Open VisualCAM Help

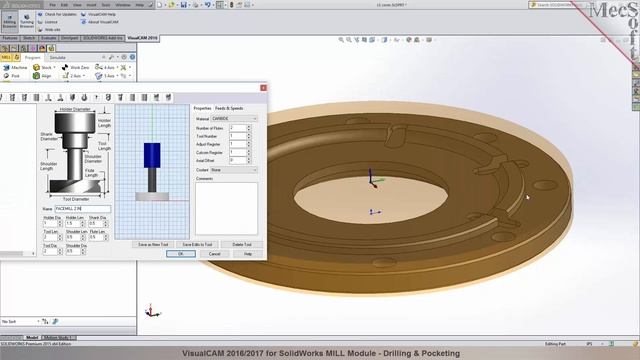tap(98, 14)
